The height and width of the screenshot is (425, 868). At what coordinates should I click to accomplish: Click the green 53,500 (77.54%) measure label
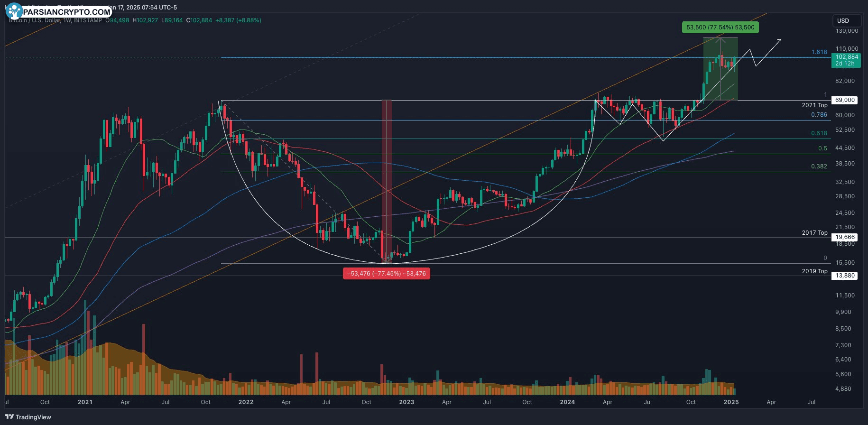(x=720, y=28)
